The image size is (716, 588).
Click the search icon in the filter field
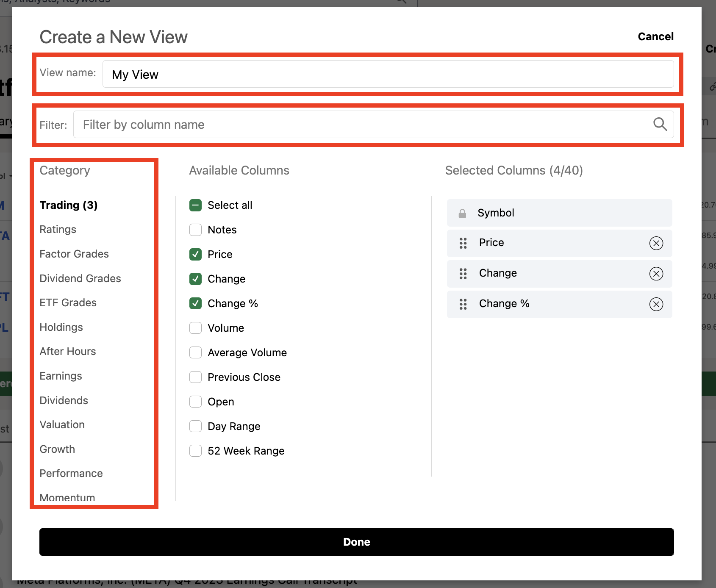[660, 124]
